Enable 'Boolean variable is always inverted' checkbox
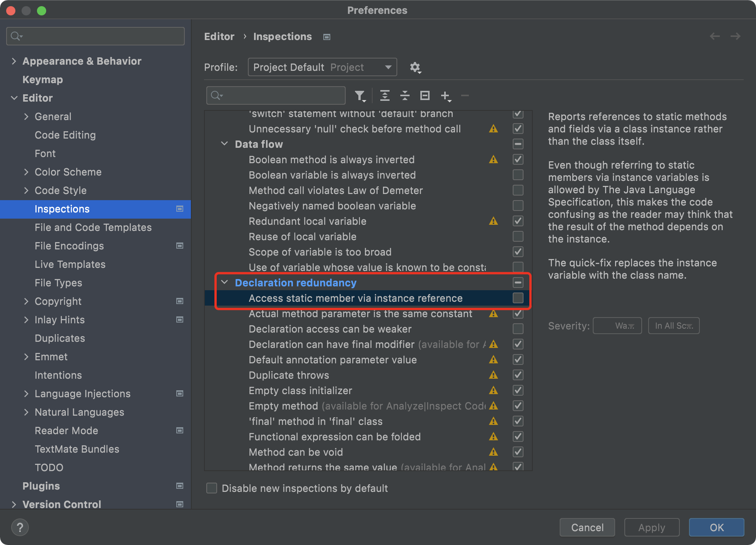The image size is (756, 545). click(x=518, y=175)
